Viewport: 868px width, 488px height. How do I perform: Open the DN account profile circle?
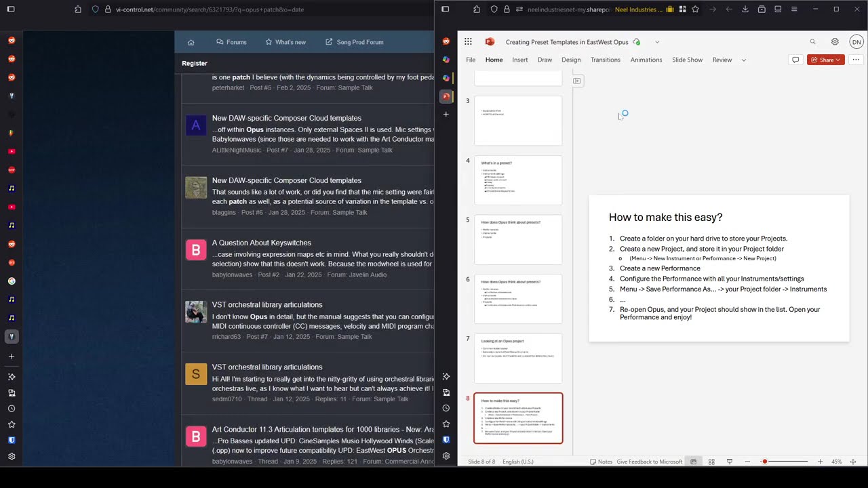coord(856,42)
